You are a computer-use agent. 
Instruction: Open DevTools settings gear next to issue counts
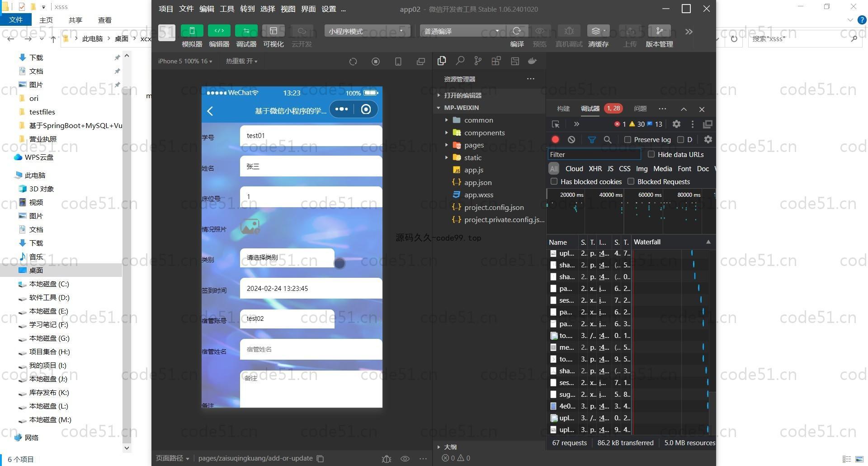coord(676,124)
